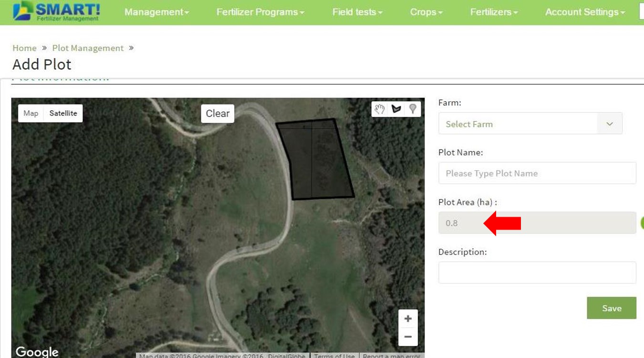Clear the drawn plot on map
The height and width of the screenshot is (358, 644).
pos(218,114)
